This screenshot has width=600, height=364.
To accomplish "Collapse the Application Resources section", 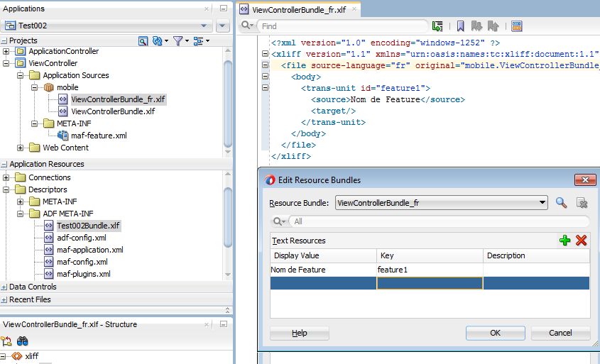I will click(4, 165).
